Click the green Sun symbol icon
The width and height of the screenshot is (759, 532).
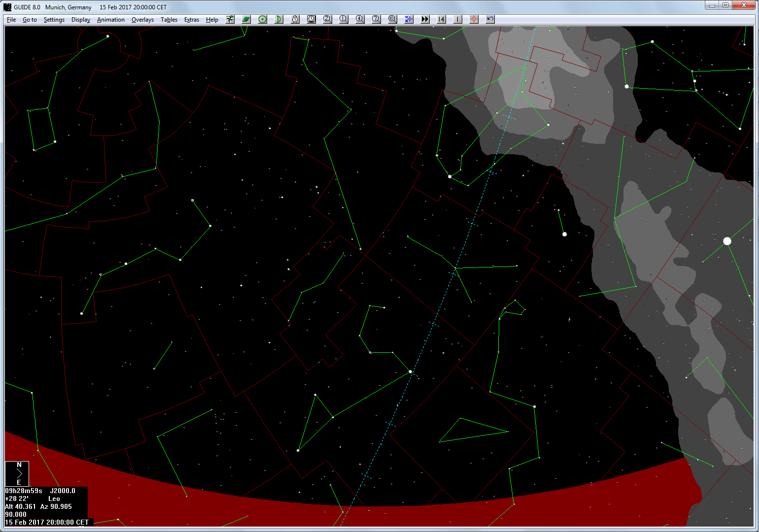click(x=263, y=19)
